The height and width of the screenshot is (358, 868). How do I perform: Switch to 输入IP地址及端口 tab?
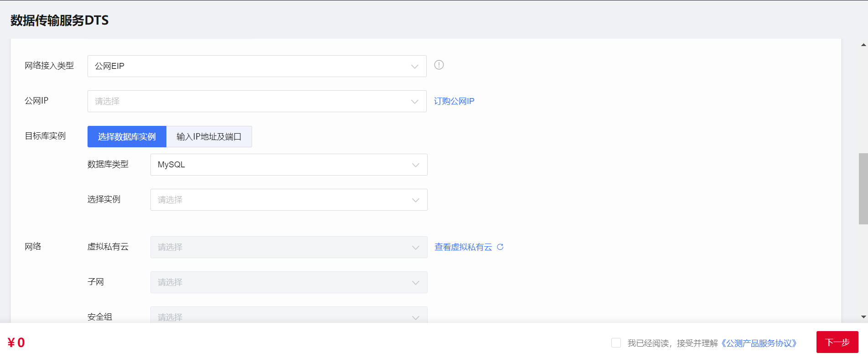(209, 137)
